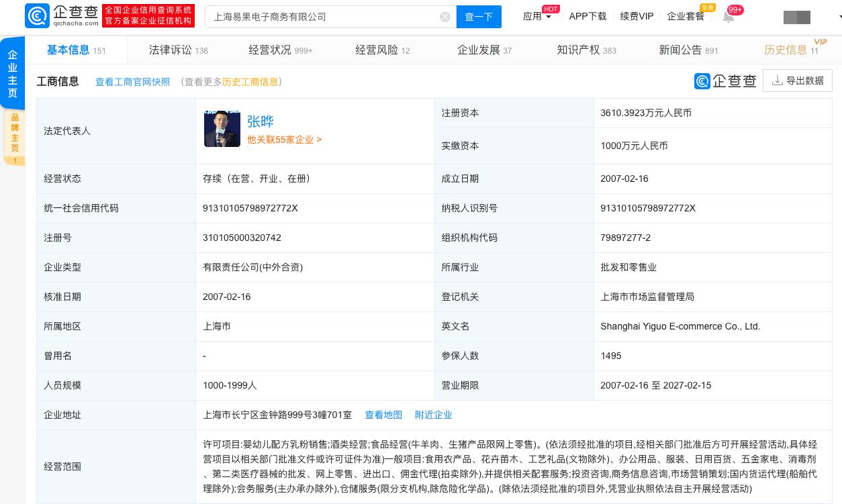Select 企业主页 side tab
842x504 pixels.
click(x=13, y=72)
